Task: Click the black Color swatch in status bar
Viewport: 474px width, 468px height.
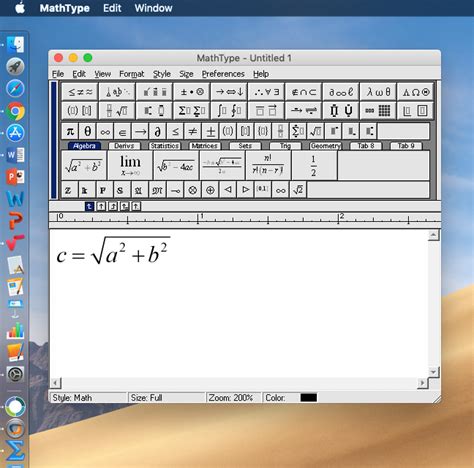Action: (309, 398)
